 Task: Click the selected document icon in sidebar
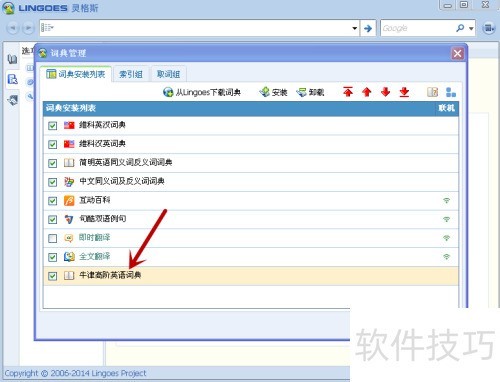click(13, 79)
